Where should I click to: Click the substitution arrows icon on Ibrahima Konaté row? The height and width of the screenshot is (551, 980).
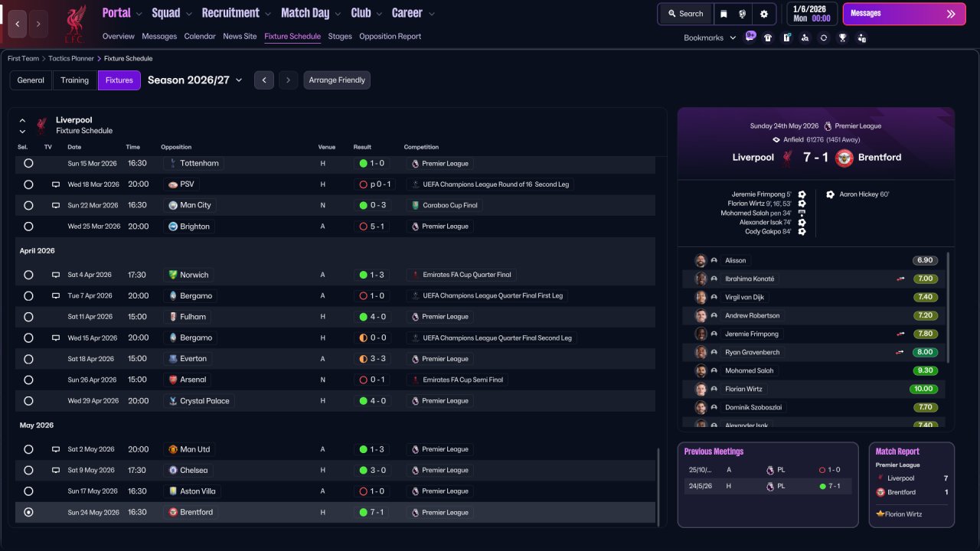click(x=901, y=279)
